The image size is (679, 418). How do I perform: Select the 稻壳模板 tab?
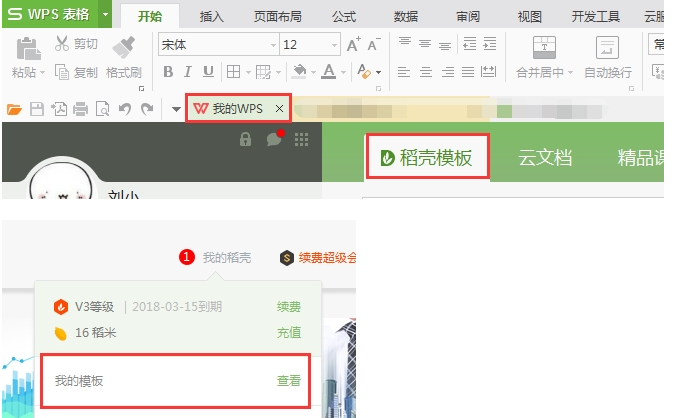click(x=427, y=157)
